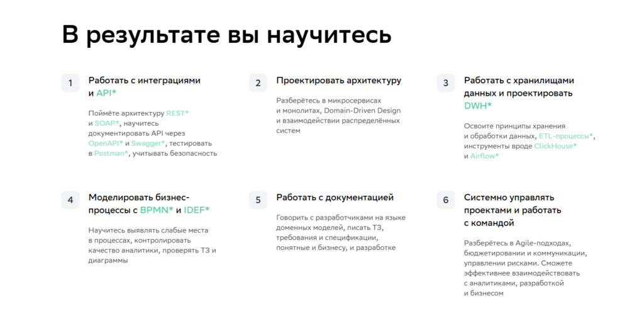Click the number 3 badge
Viewport: 644px width, 316px height.
click(446, 83)
